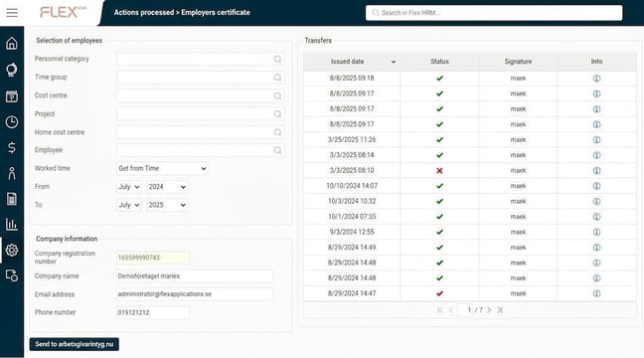Click Send to arbetsgivarintyg.nu button
This screenshot has width=644, height=358.
[x=75, y=344]
